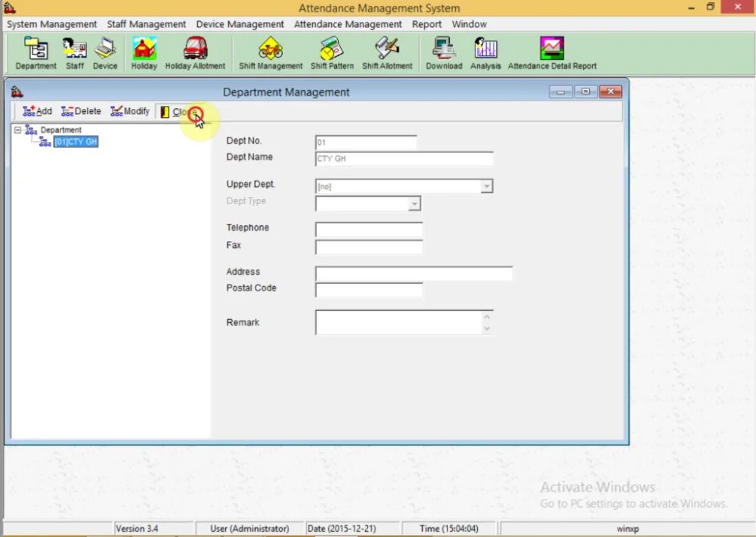
Task: Click Date (2015-12-21) status entry
Action: [x=342, y=529]
